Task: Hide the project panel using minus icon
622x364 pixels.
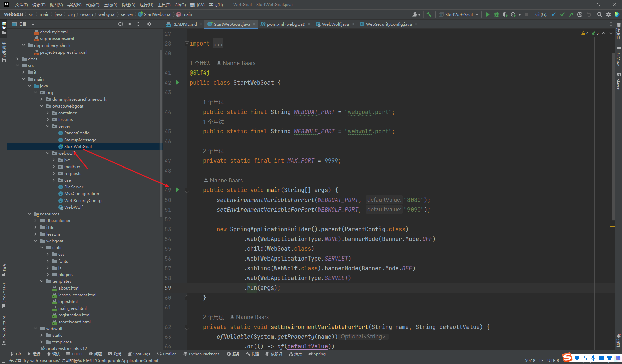Action: coord(158,24)
